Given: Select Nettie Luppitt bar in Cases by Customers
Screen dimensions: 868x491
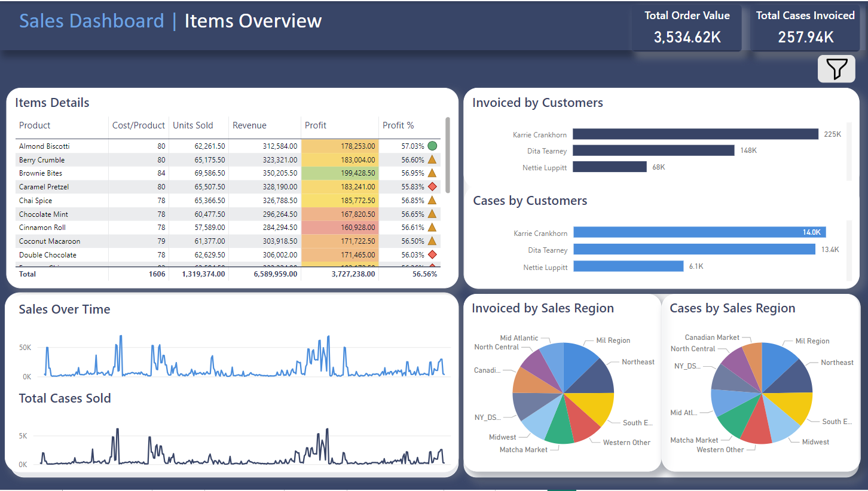Looking at the screenshot, I should click(628, 266).
